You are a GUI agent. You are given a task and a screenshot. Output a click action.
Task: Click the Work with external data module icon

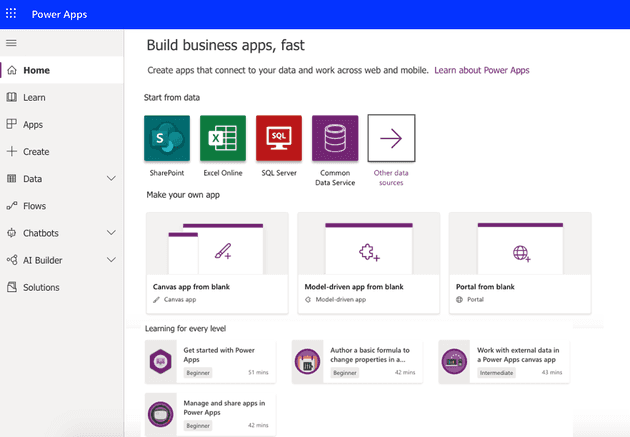tap(454, 361)
